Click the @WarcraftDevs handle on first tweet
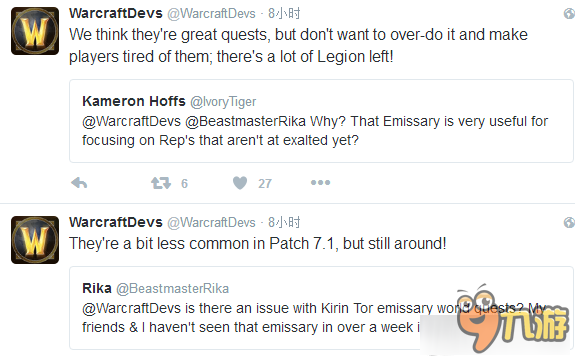575x361 pixels. pyautogui.click(x=212, y=14)
